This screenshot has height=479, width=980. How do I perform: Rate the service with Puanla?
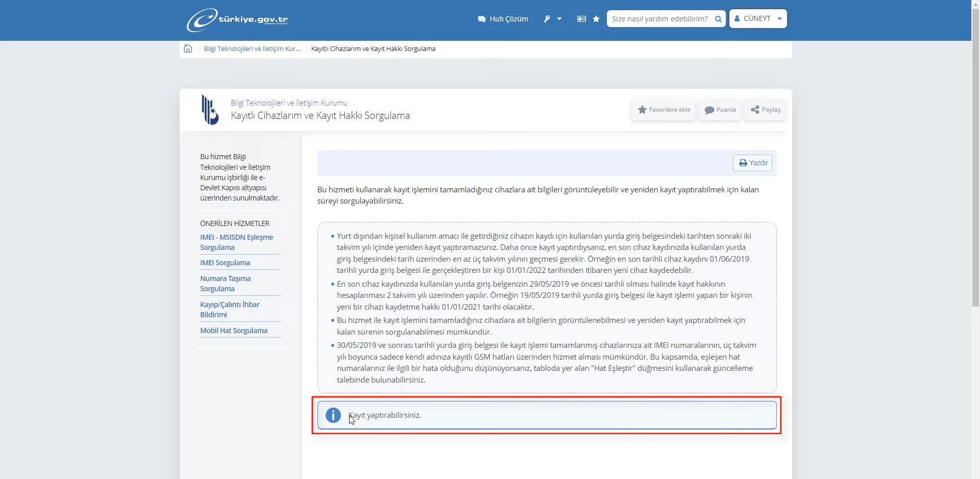[x=720, y=110]
